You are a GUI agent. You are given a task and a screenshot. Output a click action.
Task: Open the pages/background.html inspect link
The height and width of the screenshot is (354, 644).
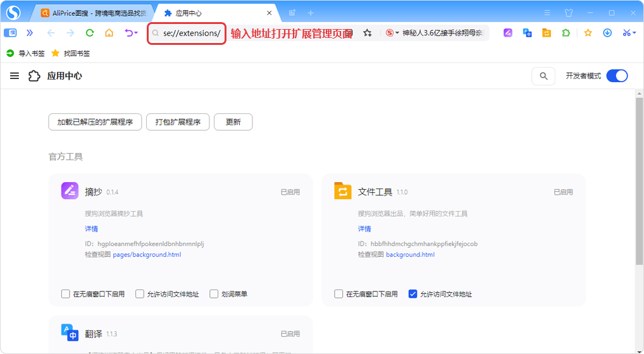pos(147,255)
